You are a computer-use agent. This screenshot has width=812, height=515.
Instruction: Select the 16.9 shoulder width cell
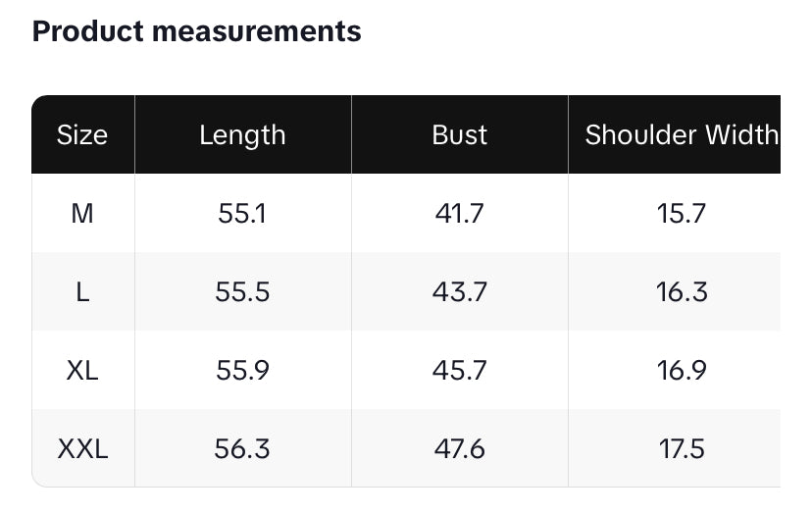click(x=681, y=370)
